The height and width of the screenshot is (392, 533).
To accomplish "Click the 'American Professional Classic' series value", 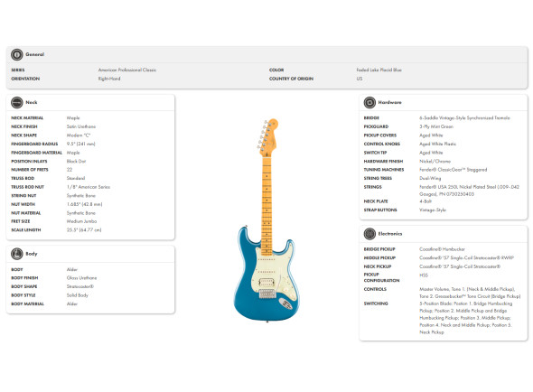I will click(127, 70).
